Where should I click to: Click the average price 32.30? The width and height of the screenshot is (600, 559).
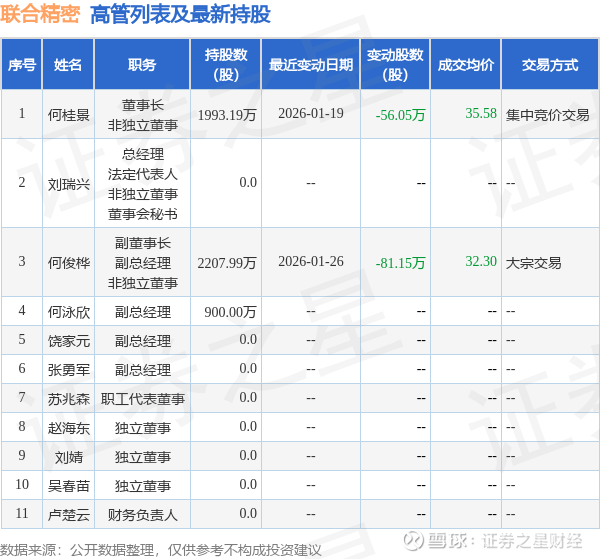point(481,262)
